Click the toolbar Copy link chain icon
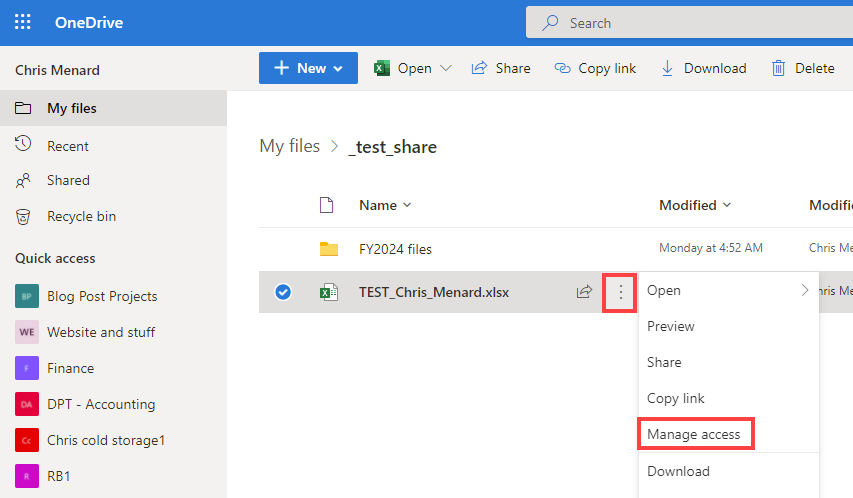Viewport: 853px width, 498px height. click(563, 68)
